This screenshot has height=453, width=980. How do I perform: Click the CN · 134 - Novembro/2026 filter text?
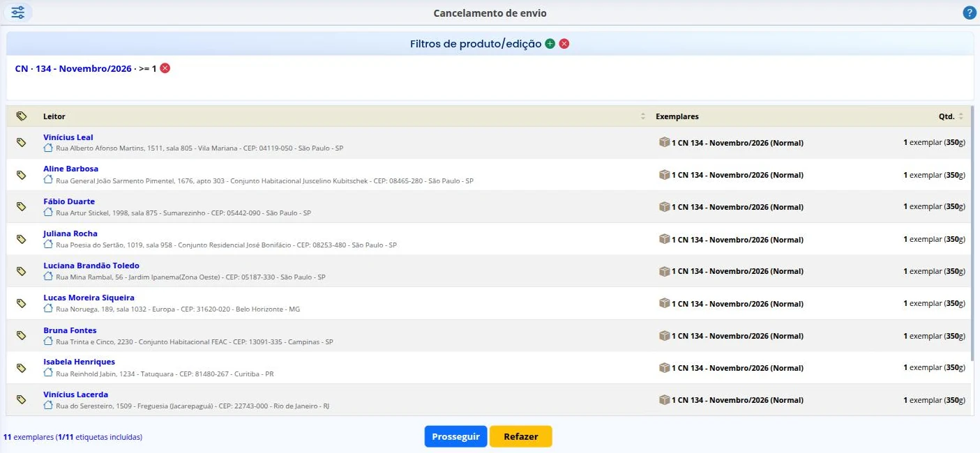73,68
